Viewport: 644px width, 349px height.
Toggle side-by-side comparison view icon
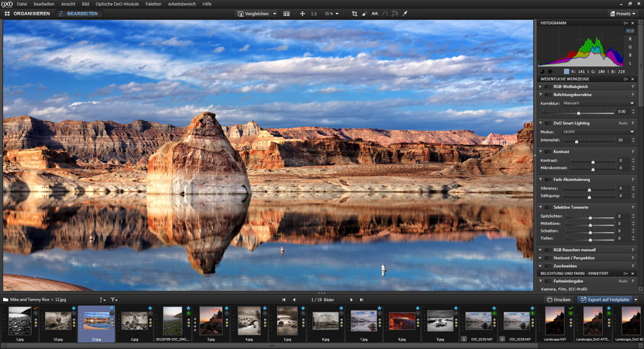[287, 14]
